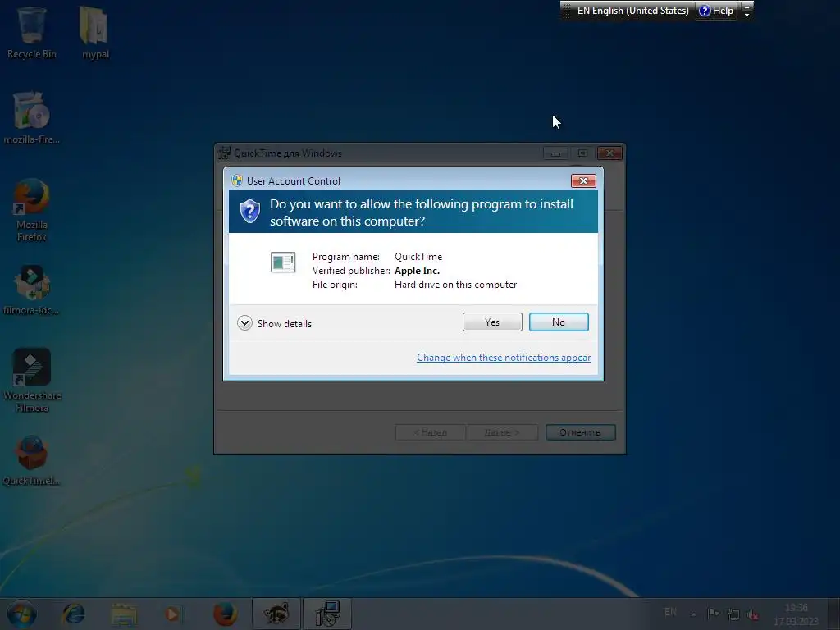Click the QuickTime program icon in dialog
840x630 pixels.
point(283,262)
